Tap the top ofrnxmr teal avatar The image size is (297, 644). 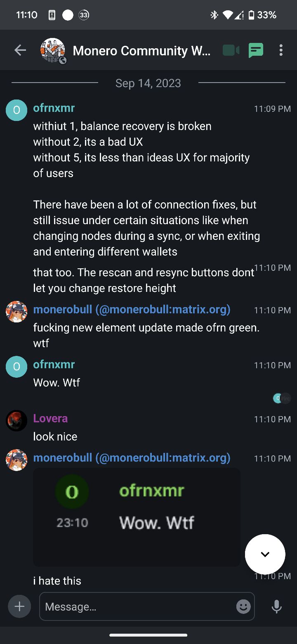point(16,110)
